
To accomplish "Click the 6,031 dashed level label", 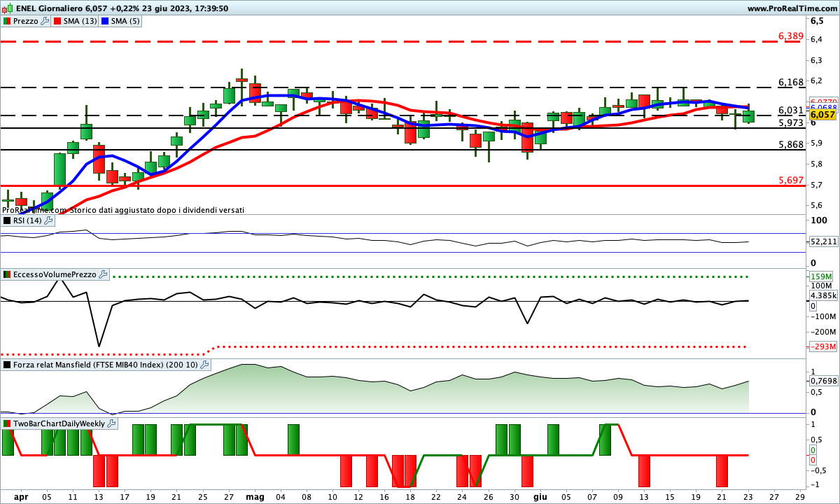I will tap(791, 111).
